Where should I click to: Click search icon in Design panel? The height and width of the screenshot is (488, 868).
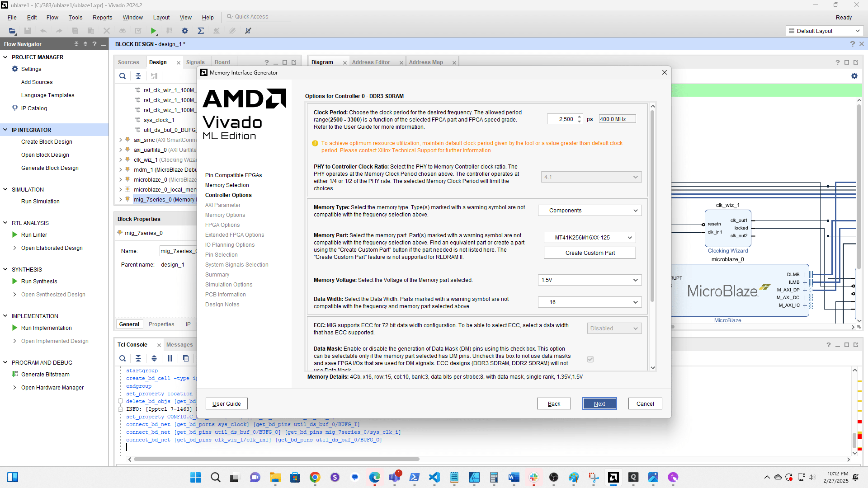[123, 76]
